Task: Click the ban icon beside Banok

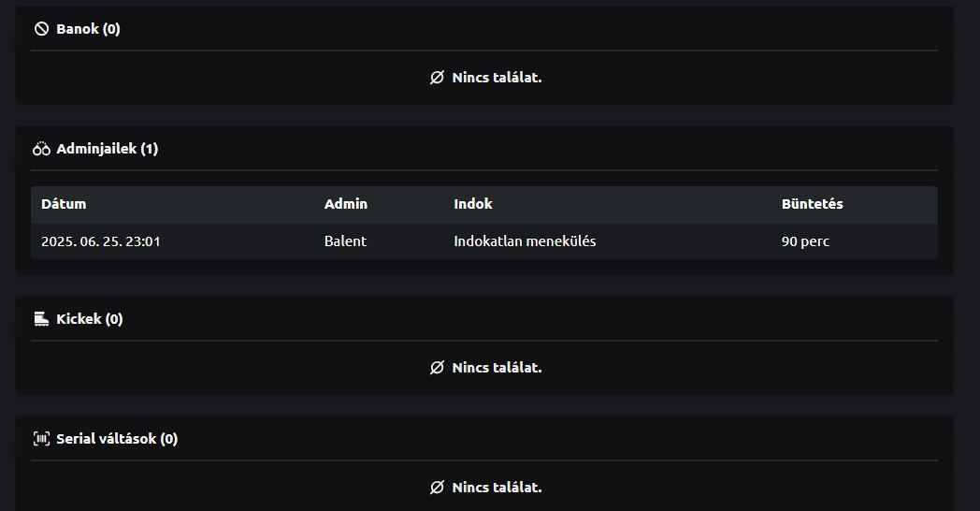Action: (x=41, y=29)
